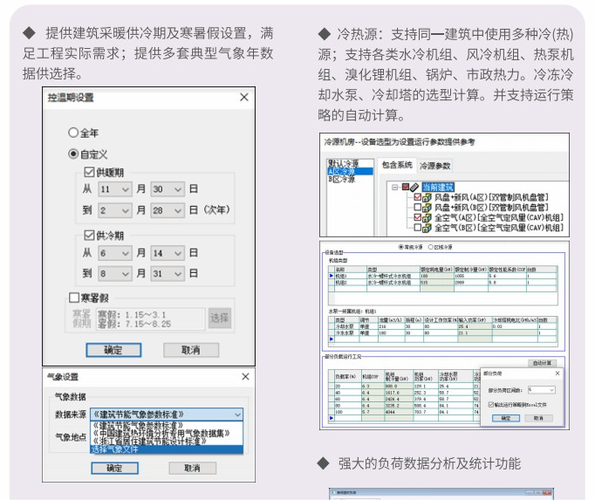Close the 气象设置 dialog
The height and width of the screenshot is (500, 595).
point(246,376)
